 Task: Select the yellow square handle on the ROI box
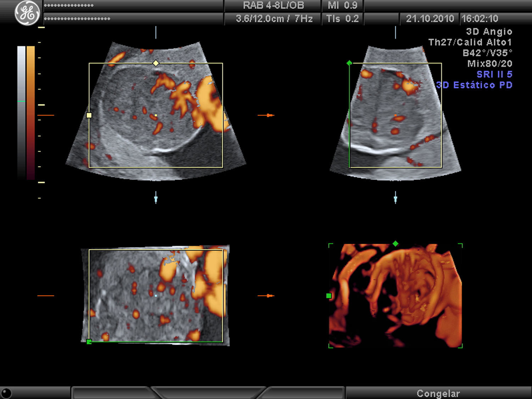click(89, 115)
